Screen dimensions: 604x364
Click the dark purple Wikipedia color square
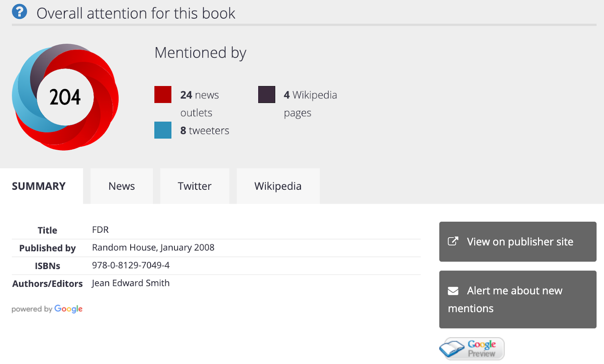click(267, 94)
